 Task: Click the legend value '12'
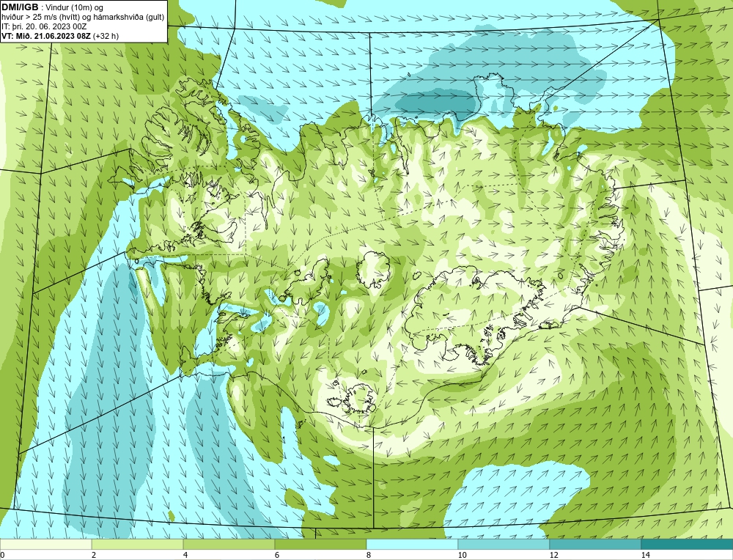554,555
